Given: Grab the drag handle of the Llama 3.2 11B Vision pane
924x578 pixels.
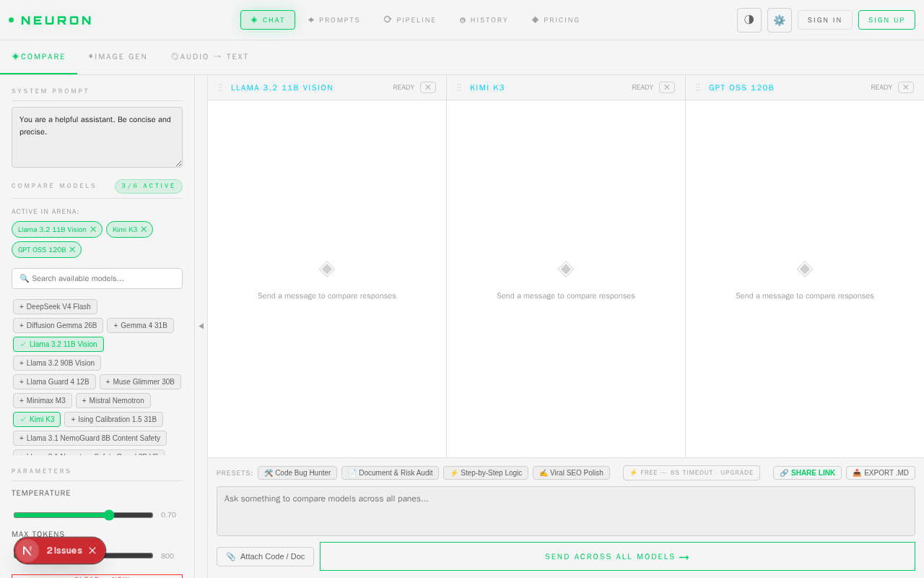Looking at the screenshot, I should (220, 87).
